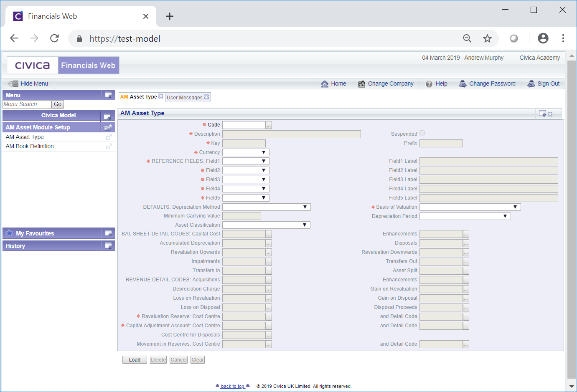Open Impairments lookup ellipsis
The image size is (577, 392).
click(x=269, y=262)
